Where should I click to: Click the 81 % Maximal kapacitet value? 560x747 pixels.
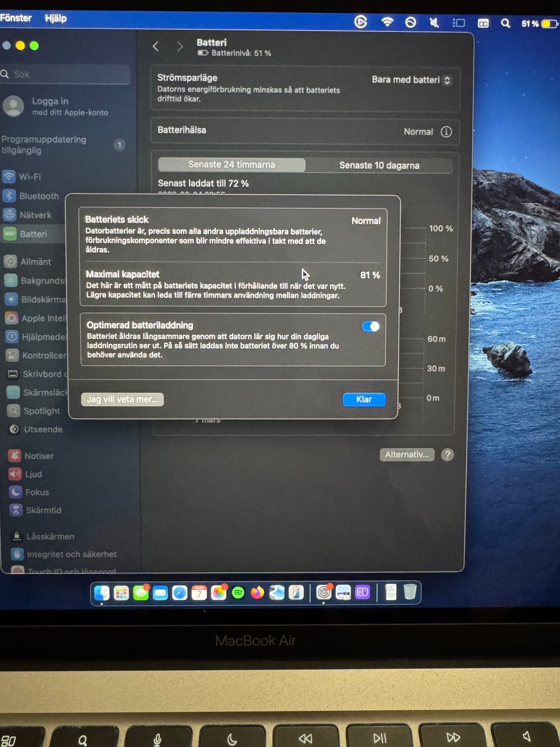(370, 275)
